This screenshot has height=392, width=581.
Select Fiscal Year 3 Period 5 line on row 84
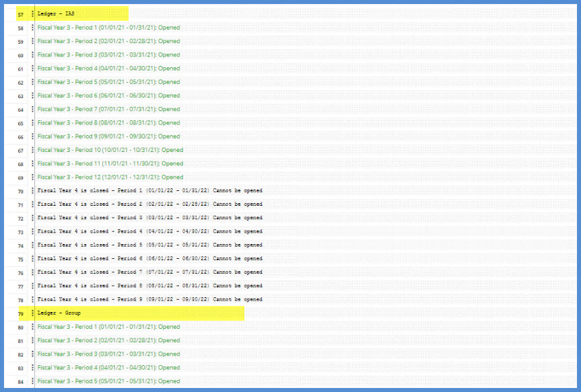point(108,381)
